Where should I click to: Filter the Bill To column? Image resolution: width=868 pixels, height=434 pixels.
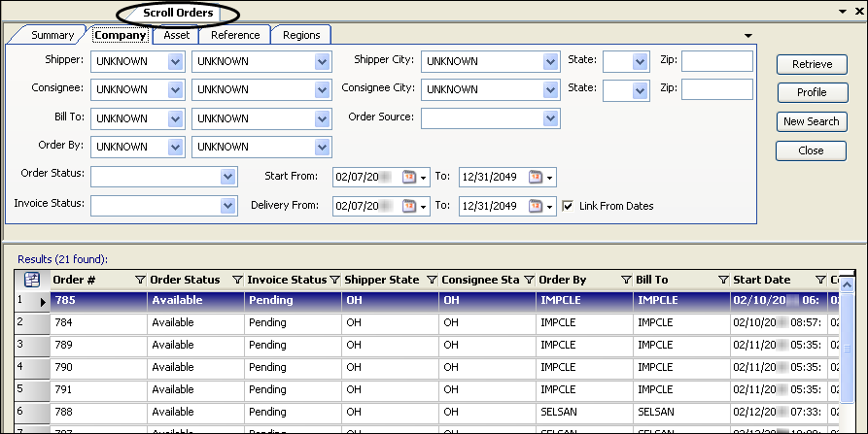click(722, 280)
